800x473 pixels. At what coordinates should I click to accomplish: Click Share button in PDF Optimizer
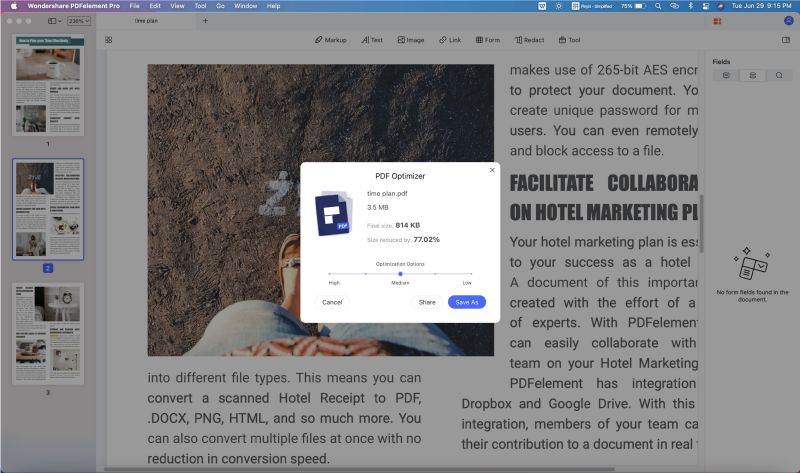[427, 302]
